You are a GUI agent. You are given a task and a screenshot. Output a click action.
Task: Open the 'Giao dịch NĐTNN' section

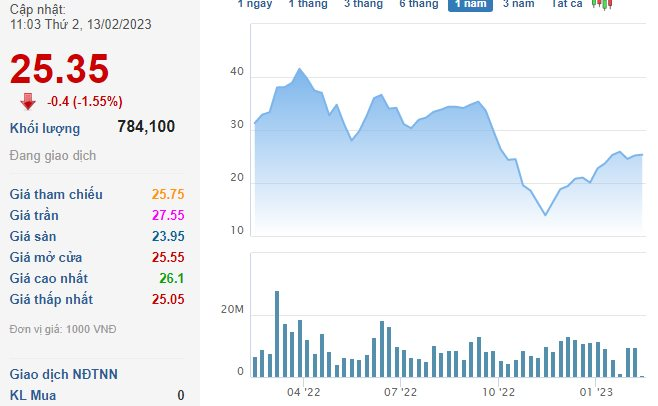click(x=63, y=374)
